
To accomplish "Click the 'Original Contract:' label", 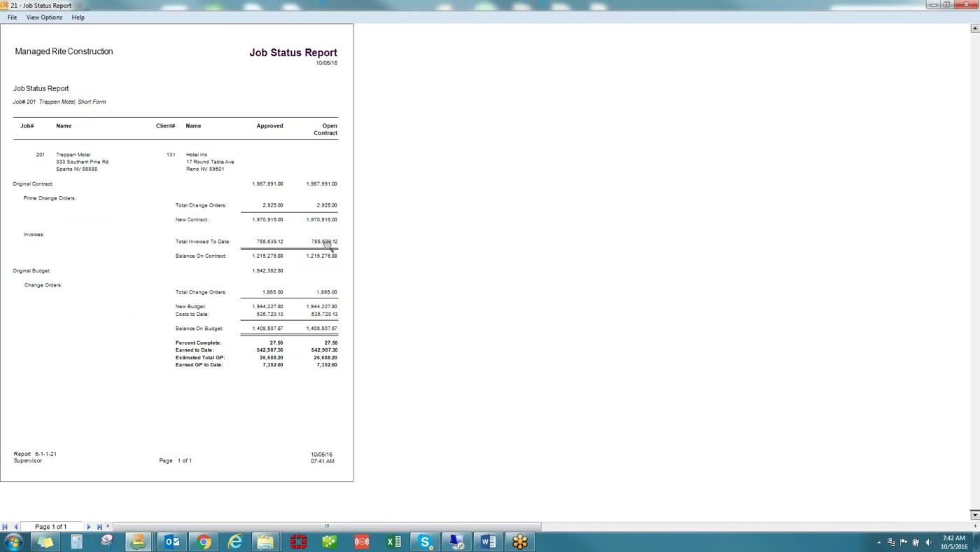I will click(33, 184).
